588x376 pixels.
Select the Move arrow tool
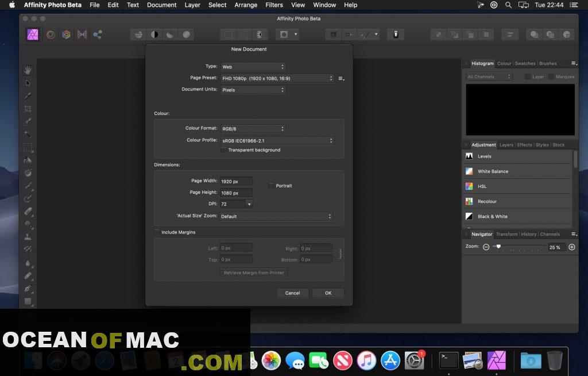point(28,83)
